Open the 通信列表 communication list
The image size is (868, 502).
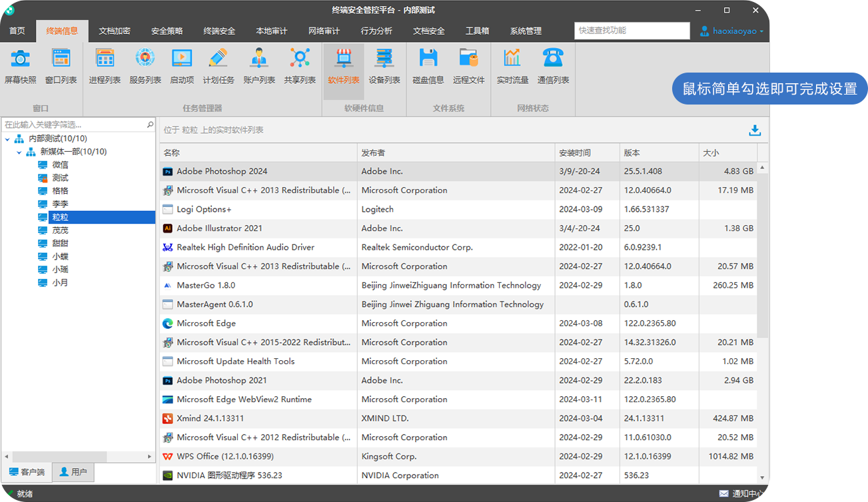pyautogui.click(x=553, y=67)
